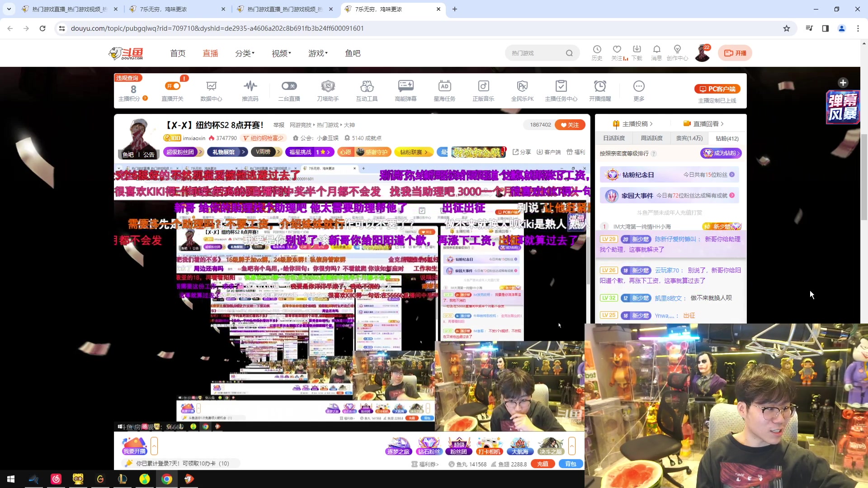
Task: Open the 互动工具 interactive tools
Action: tap(367, 90)
